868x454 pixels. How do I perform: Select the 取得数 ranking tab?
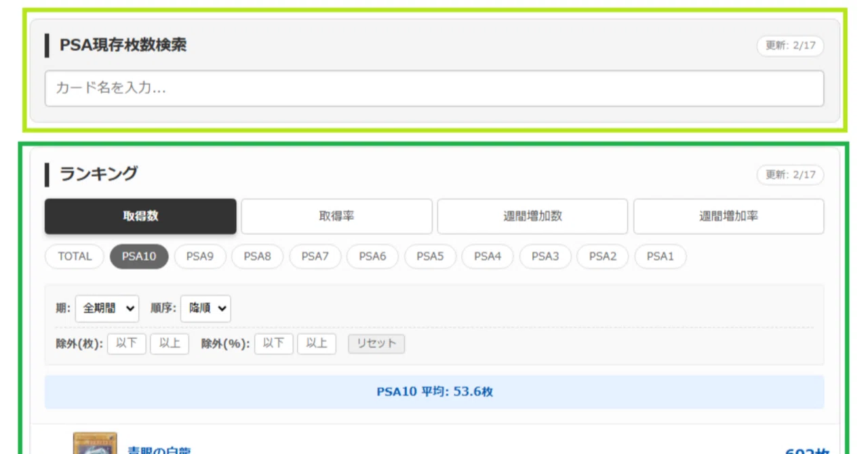[140, 216]
